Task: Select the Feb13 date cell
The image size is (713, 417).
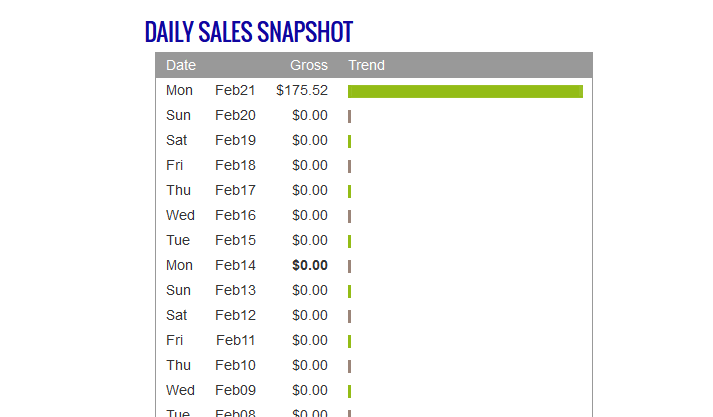Action: coord(235,291)
